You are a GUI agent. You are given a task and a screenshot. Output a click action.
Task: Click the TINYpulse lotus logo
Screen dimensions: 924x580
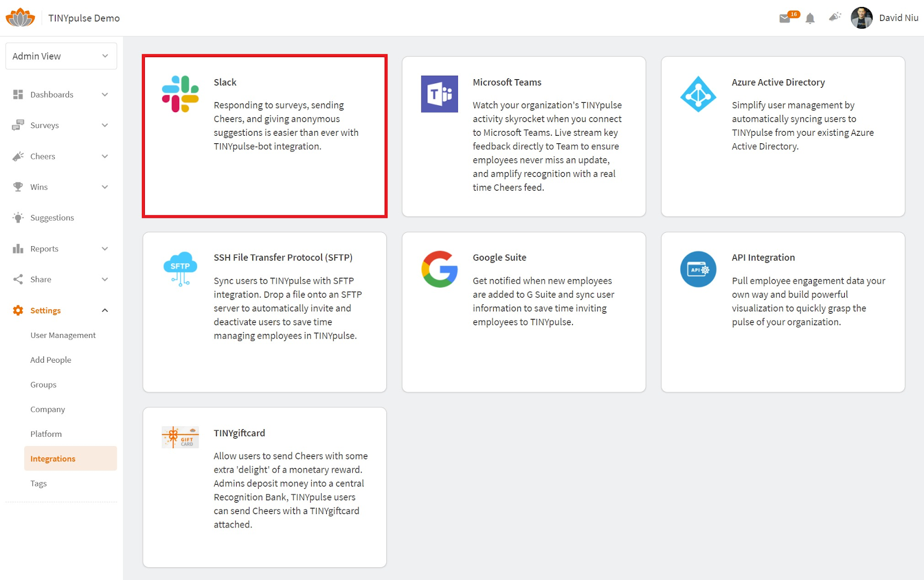pyautogui.click(x=20, y=17)
